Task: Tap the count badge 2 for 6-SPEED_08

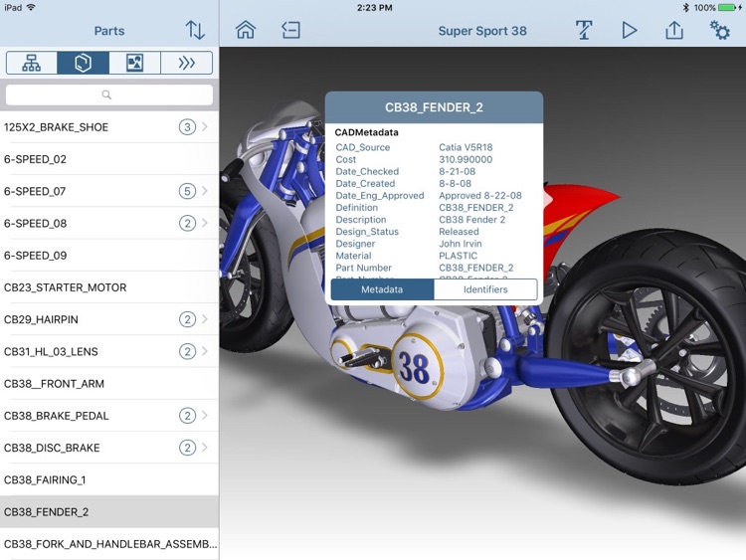Action: 187,223
